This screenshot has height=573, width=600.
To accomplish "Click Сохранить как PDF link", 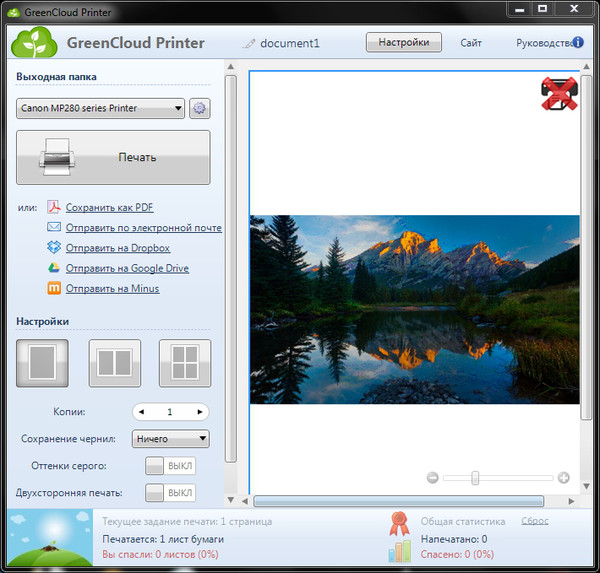I will 109,207.
